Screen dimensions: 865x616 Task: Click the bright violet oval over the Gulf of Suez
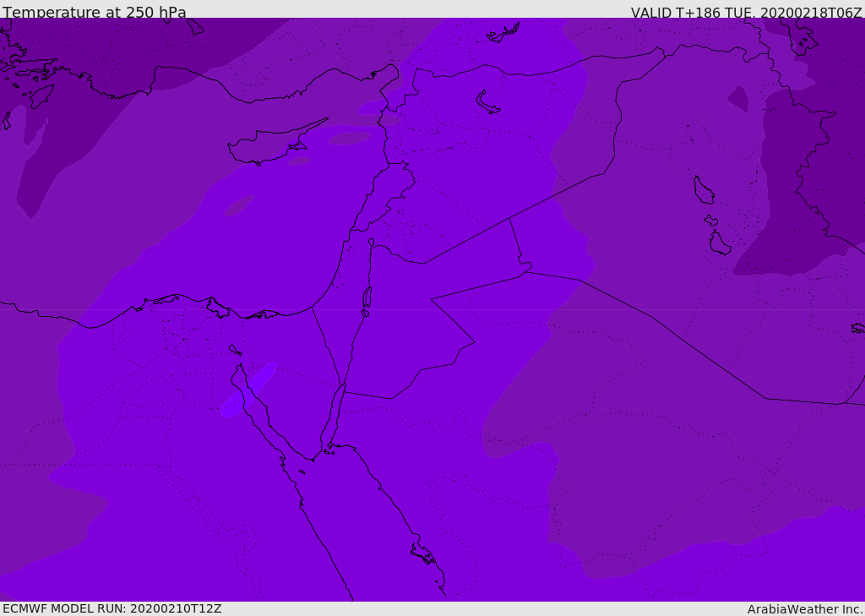(248, 390)
